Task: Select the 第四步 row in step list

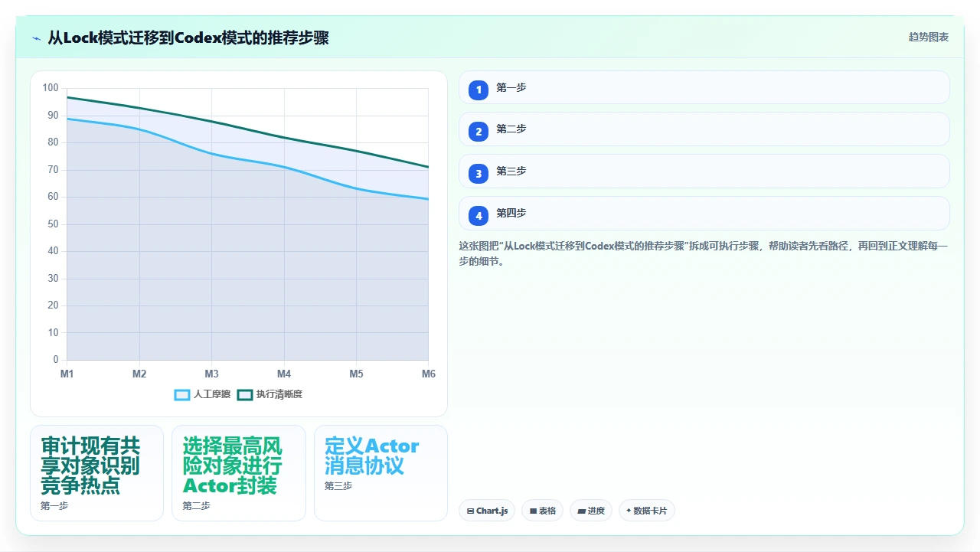Action: pos(704,214)
